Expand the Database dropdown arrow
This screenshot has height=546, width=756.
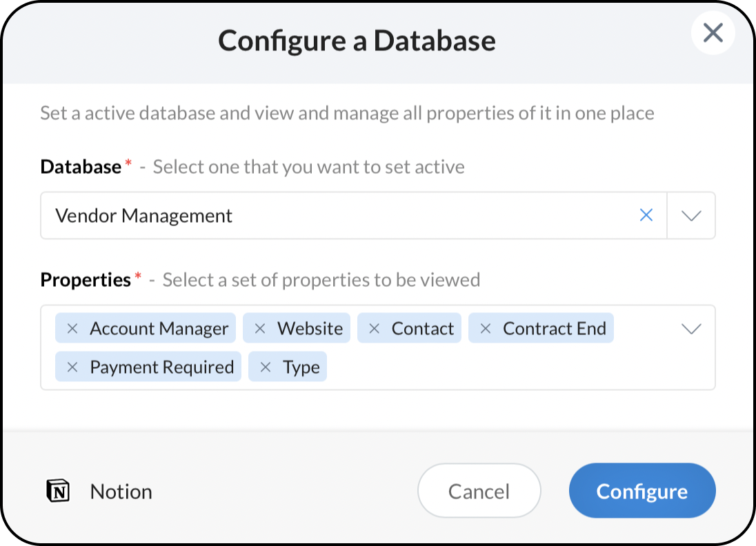pyautogui.click(x=691, y=216)
